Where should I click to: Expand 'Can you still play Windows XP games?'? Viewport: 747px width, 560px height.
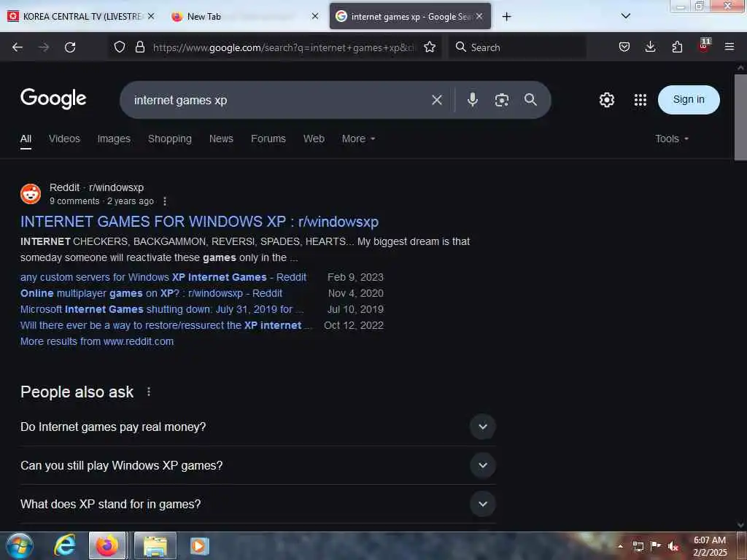click(483, 465)
